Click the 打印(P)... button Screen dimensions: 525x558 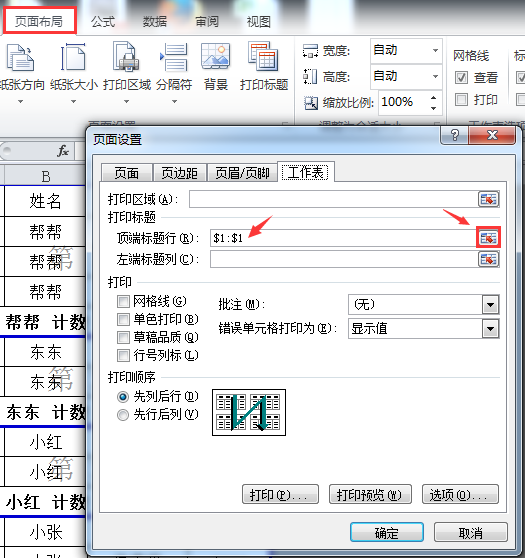(x=280, y=494)
